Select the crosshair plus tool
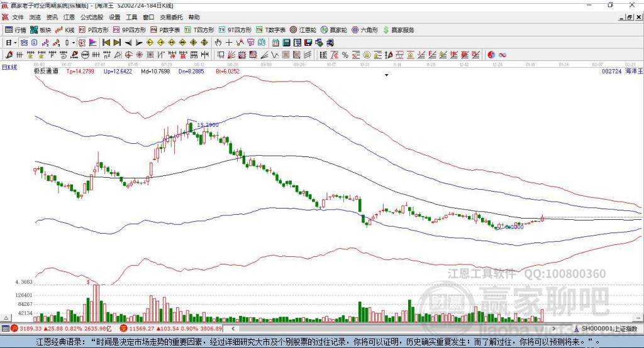Viewport: 644px width, 348px height. 229,43
